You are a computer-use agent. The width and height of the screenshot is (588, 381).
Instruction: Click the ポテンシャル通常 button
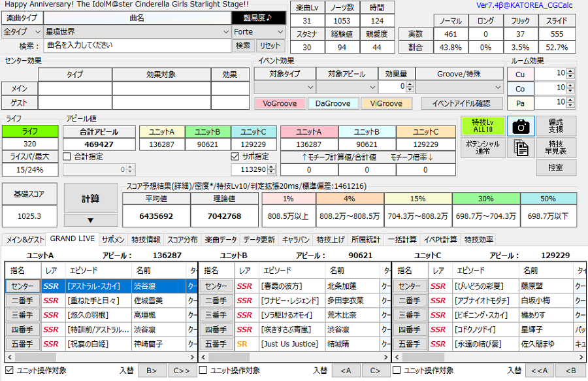[483, 148]
